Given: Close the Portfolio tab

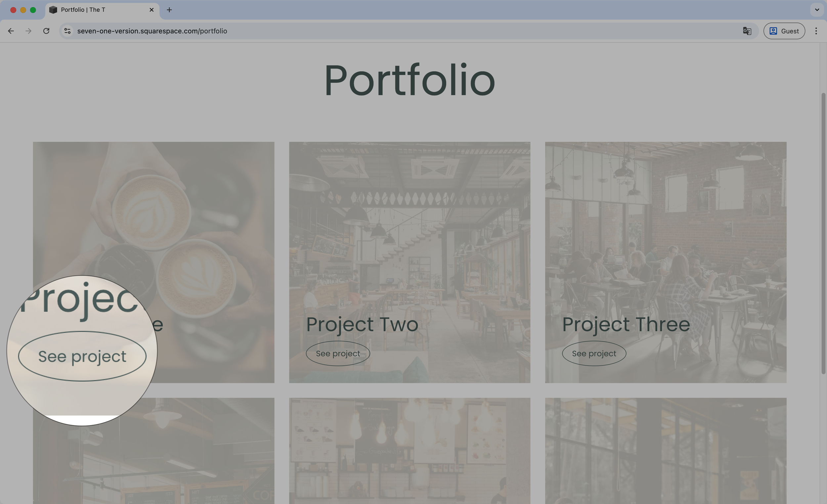Looking at the screenshot, I should (x=152, y=10).
